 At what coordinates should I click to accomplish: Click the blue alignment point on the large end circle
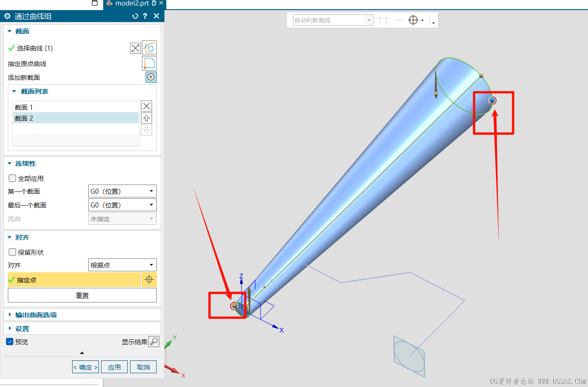pyautogui.click(x=492, y=100)
